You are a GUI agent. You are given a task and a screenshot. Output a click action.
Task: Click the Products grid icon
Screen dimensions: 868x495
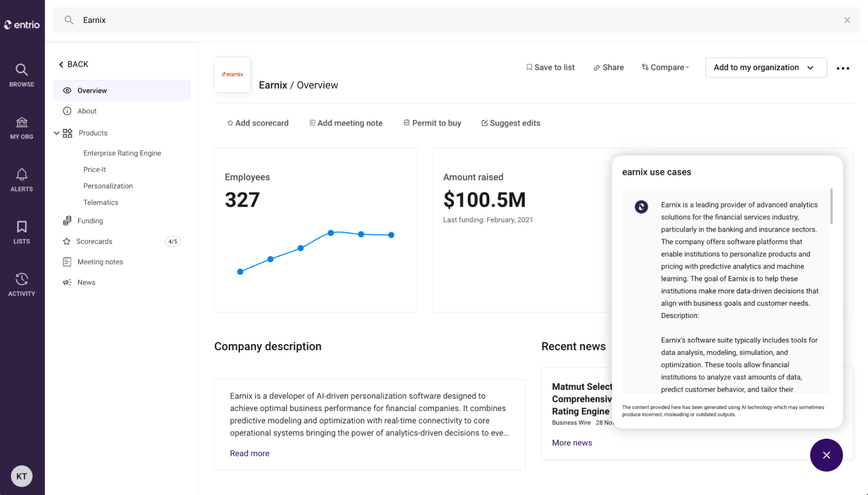pyautogui.click(x=67, y=133)
